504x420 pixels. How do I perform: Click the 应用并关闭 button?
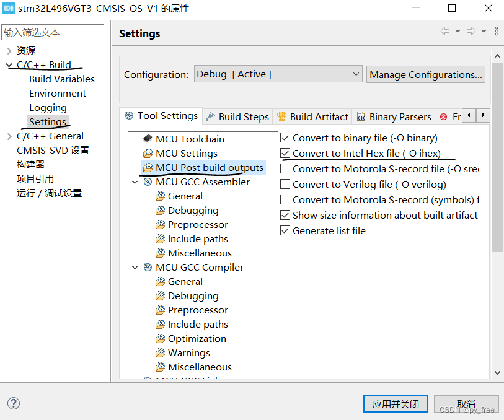396,403
